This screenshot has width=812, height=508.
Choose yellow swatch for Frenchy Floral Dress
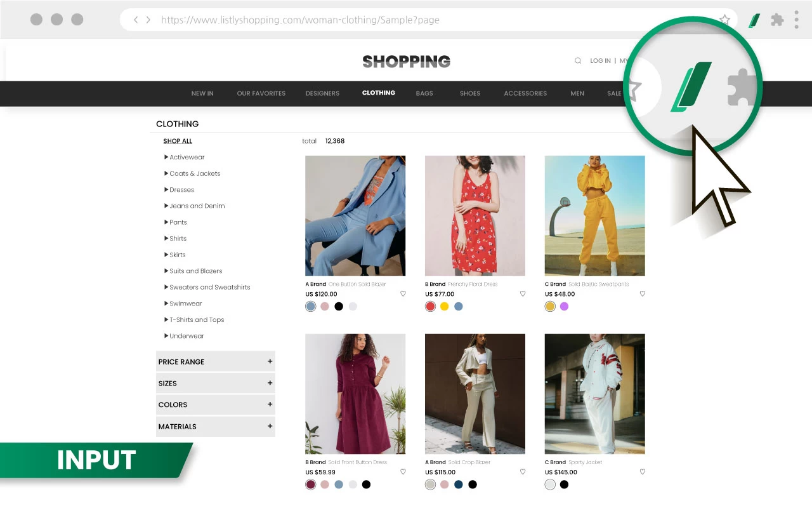(444, 306)
